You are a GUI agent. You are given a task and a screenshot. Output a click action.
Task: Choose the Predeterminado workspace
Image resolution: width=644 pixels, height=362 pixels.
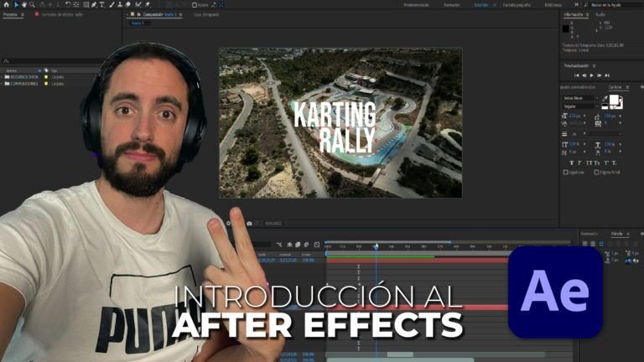pyautogui.click(x=417, y=5)
